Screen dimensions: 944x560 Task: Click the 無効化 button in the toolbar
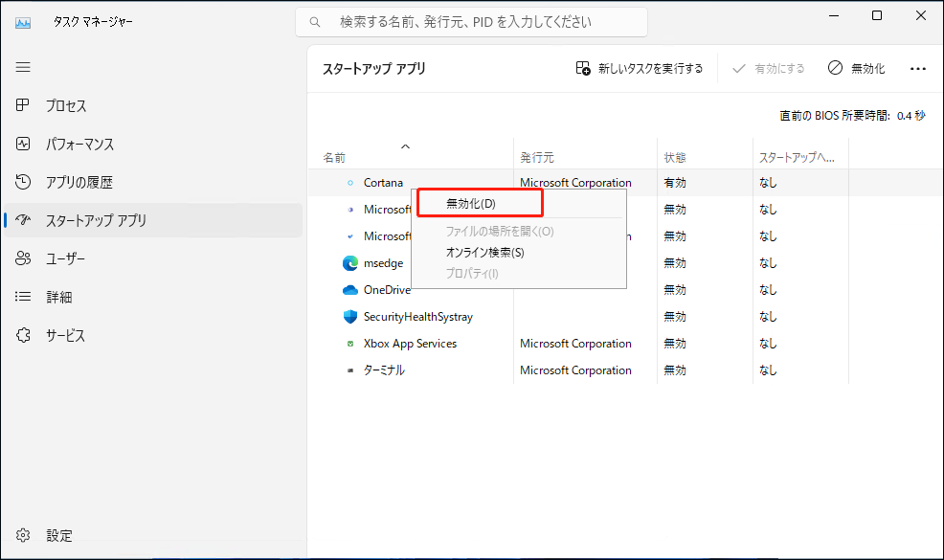[856, 68]
